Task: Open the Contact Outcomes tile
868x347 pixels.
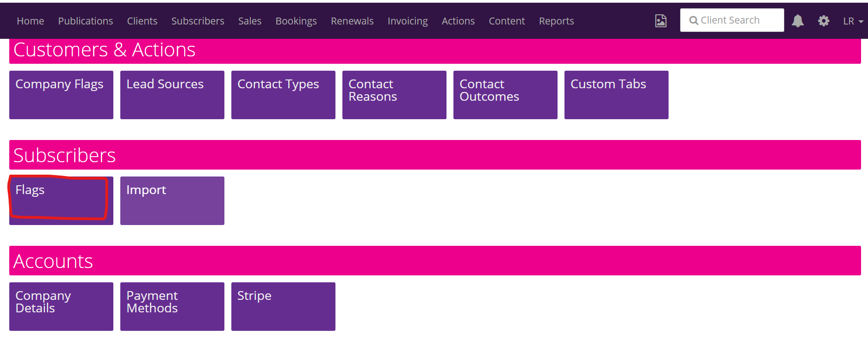Action: click(x=505, y=95)
